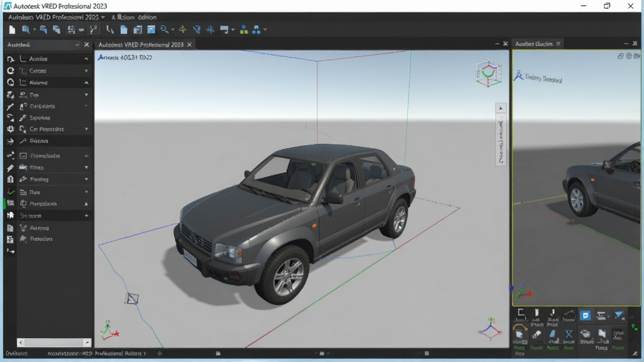This screenshot has width=644, height=362.
Task: Click the plus on the 'Sitroom' row
Action: click(86, 216)
